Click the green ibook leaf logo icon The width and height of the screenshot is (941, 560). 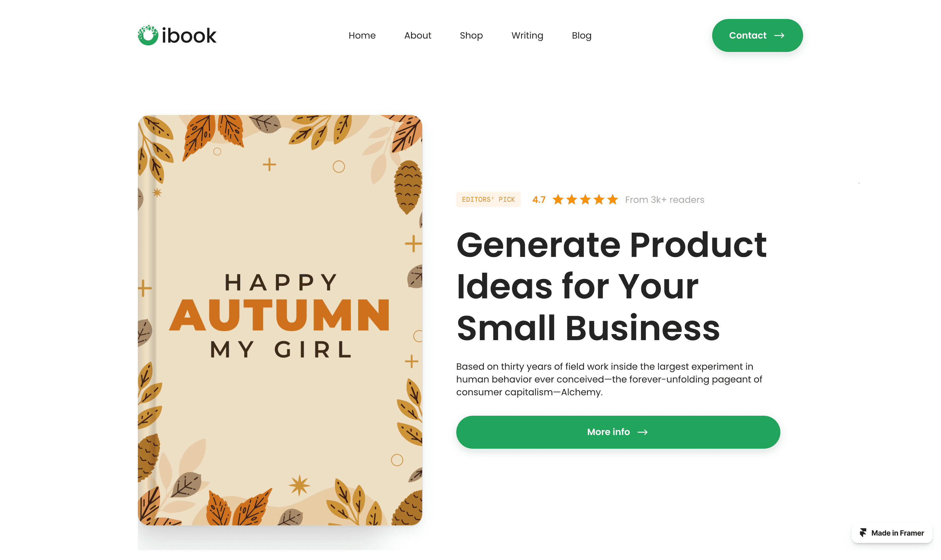[148, 35]
